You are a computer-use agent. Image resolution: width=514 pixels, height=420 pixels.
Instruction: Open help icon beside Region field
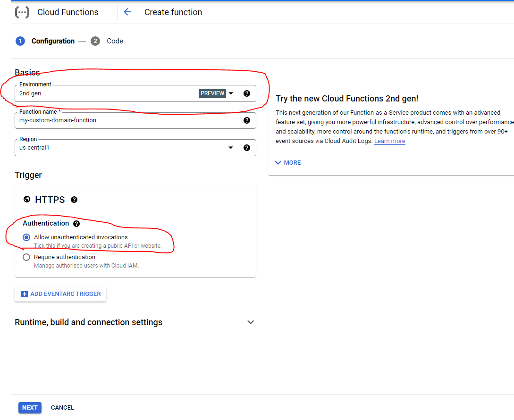pos(247,148)
